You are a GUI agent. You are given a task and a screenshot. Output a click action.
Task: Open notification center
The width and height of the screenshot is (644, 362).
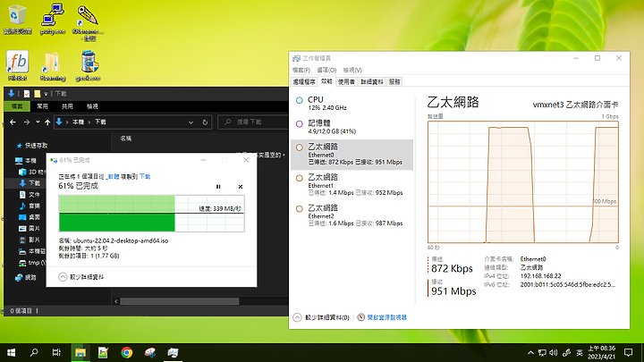click(x=629, y=352)
